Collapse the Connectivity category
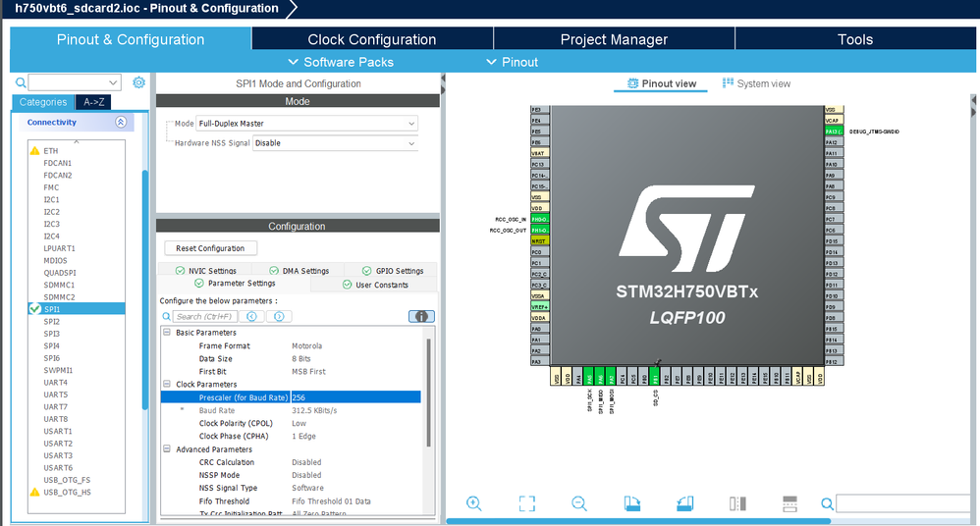Image resolution: width=980 pixels, height=526 pixels. [x=121, y=123]
